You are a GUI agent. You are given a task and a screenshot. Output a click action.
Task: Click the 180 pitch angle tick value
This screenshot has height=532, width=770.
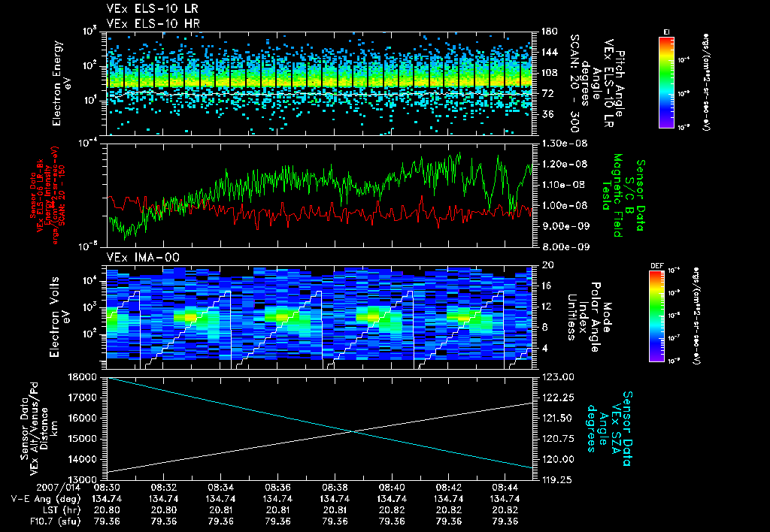point(549,32)
